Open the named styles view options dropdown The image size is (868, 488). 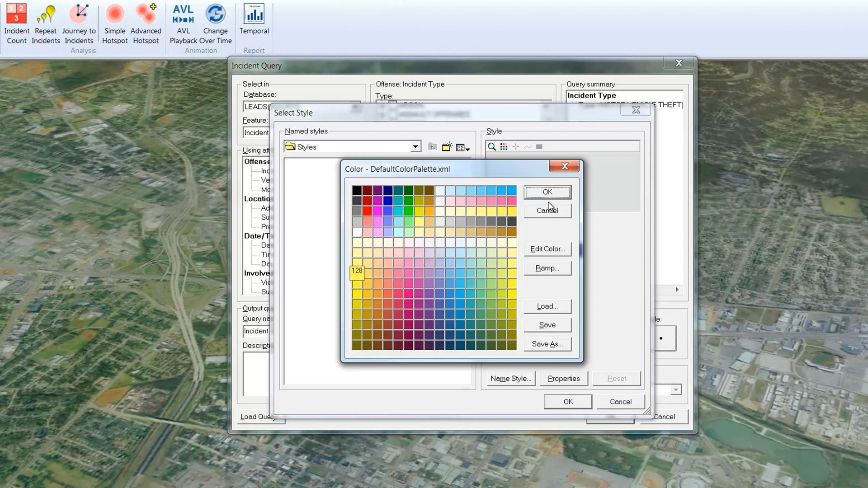coord(463,148)
